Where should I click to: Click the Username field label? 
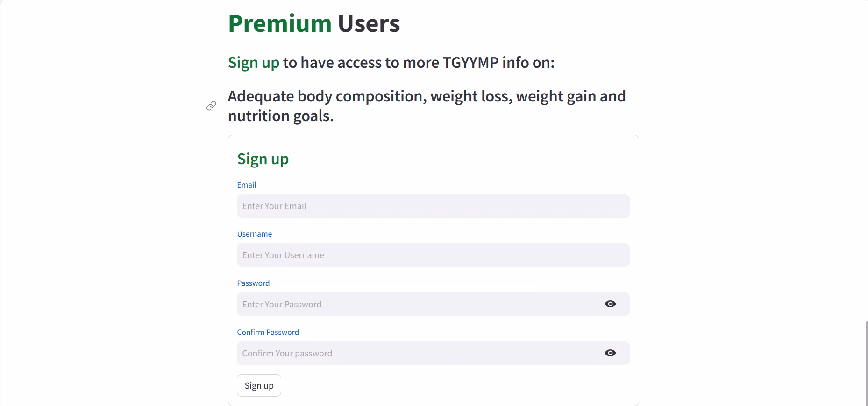click(255, 234)
